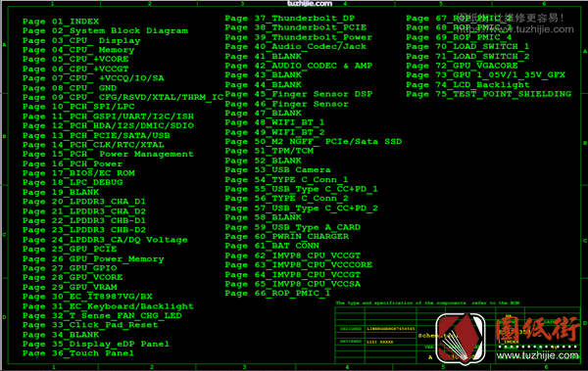Click 'Page 02_System Block Diagram' line
The image size is (588, 371).
pos(106,30)
